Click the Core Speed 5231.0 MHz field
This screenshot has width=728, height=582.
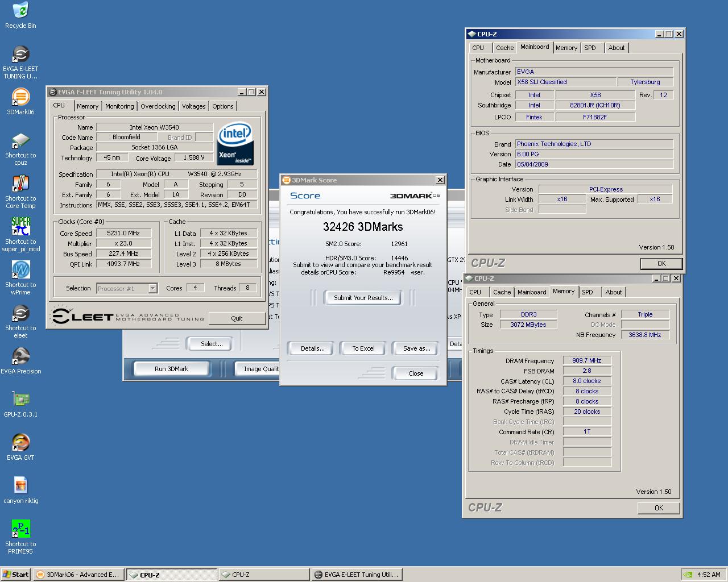click(x=123, y=233)
